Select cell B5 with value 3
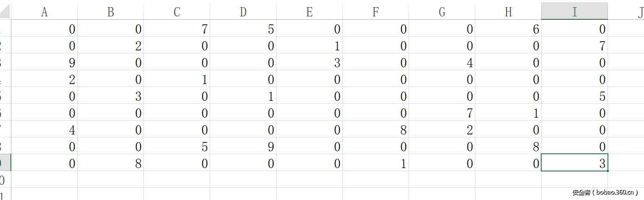This screenshot has width=644, height=200. [x=110, y=96]
